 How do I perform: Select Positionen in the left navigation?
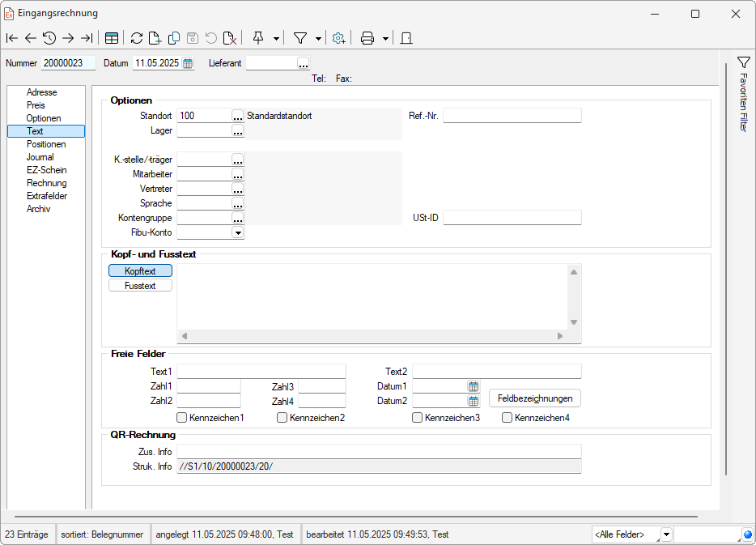pyautogui.click(x=45, y=144)
